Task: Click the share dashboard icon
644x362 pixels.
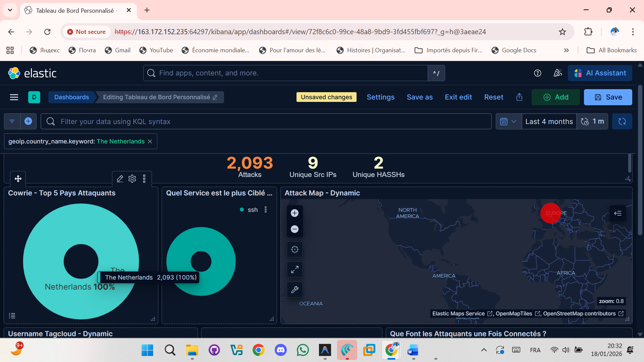Action: 519,97
